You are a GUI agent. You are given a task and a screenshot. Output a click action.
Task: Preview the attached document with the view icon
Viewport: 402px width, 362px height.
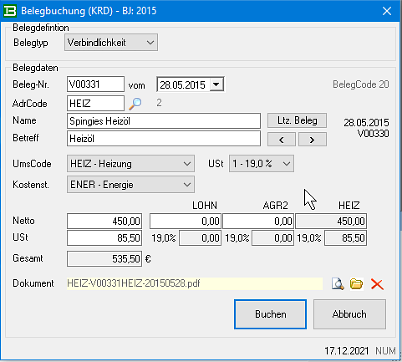click(338, 284)
